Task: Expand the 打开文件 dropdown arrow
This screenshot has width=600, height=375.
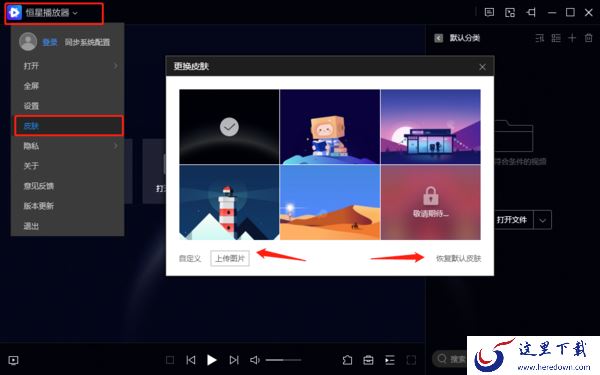Action: [543, 220]
